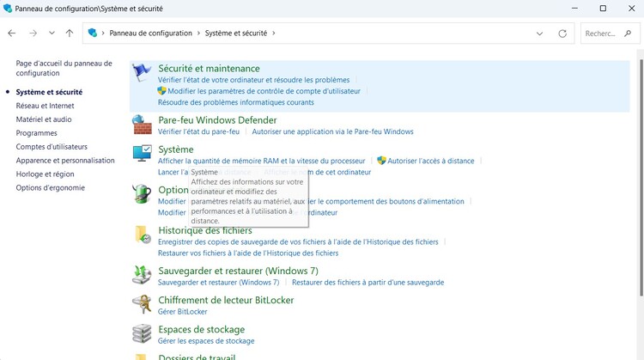Select Programmes in the sidebar
The width and height of the screenshot is (644, 360).
point(37,133)
